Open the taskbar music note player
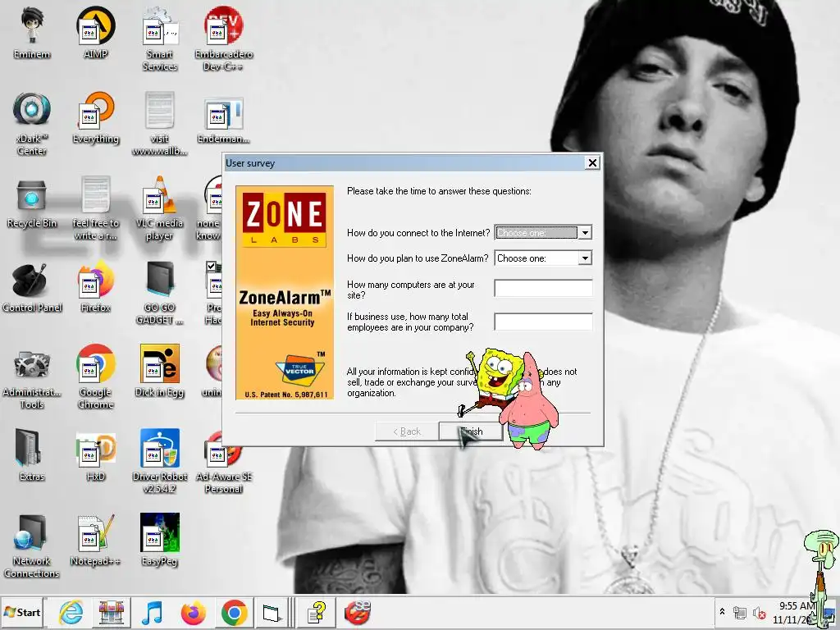The width and height of the screenshot is (840, 630). click(x=152, y=612)
